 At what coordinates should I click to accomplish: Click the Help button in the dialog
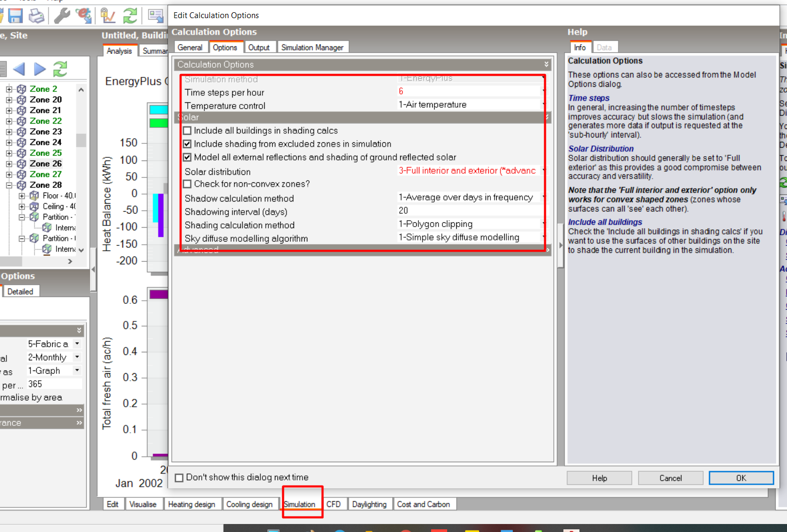(600, 478)
